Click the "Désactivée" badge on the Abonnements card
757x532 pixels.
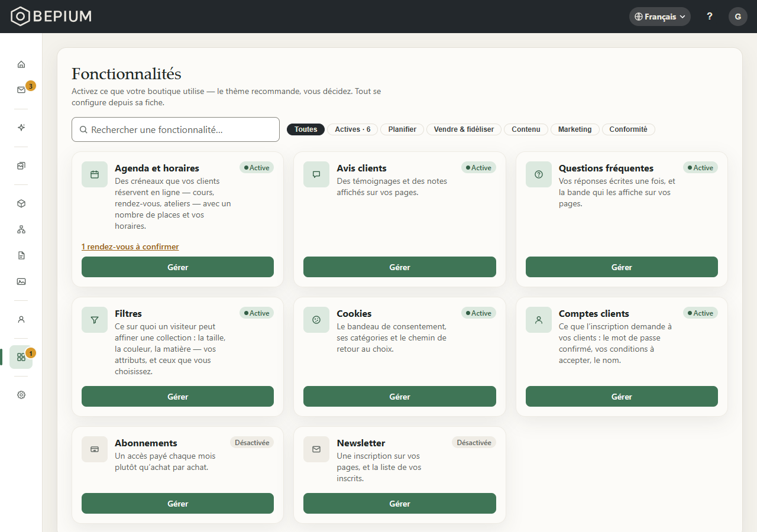coord(252,442)
